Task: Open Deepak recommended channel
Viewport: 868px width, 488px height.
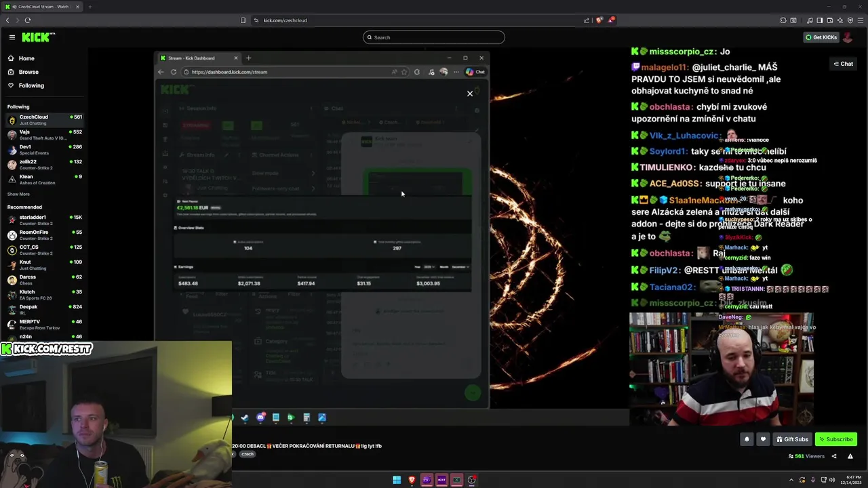Action: (x=44, y=309)
